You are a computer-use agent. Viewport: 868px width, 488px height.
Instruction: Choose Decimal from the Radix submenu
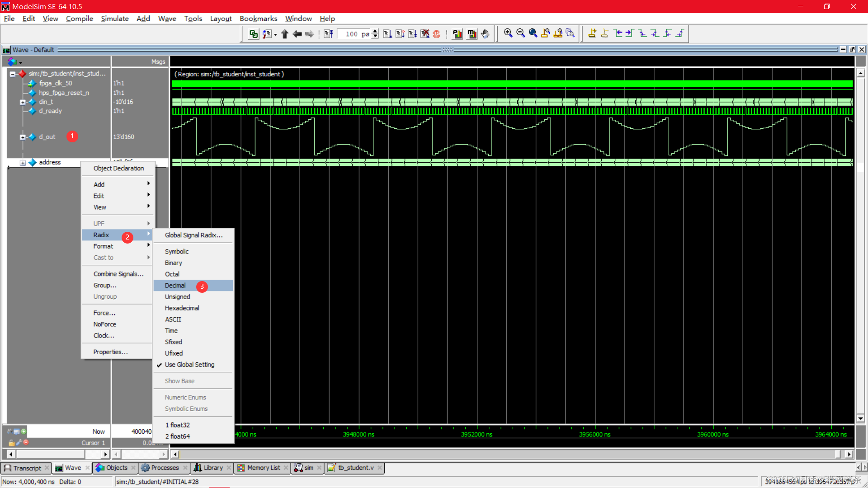[175, 286]
